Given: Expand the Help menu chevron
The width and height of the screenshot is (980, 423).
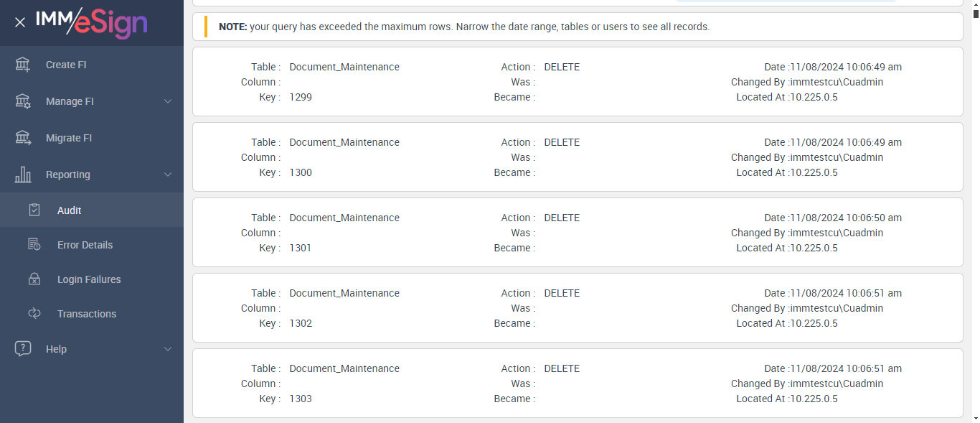Looking at the screenshot, I should tap(168, 349).
